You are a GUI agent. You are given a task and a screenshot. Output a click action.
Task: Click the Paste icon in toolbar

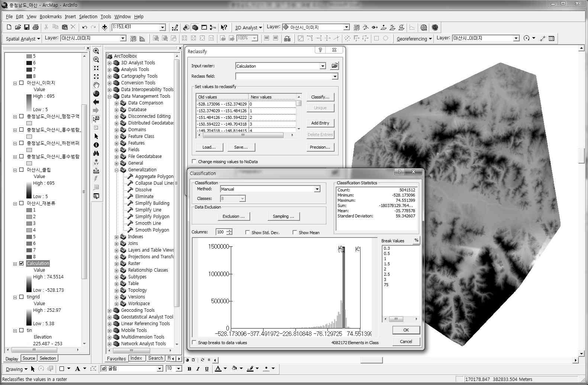click(64, 27)
